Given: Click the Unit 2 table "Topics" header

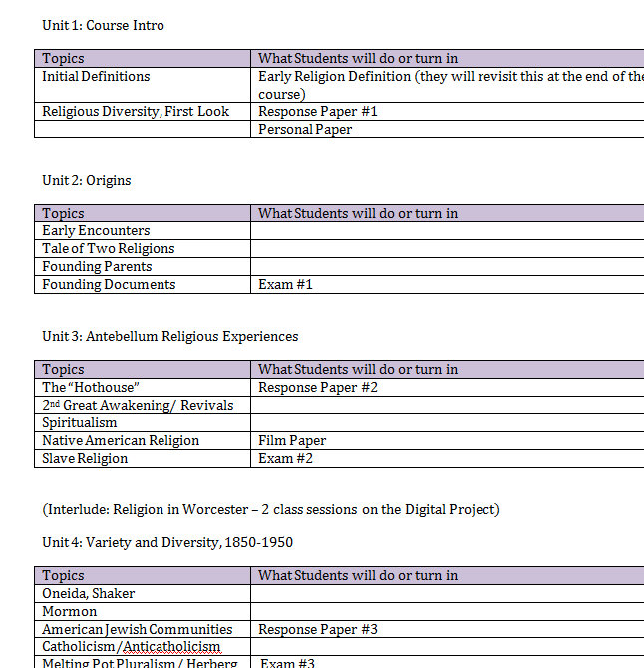Looking at the screenshot, I should pyautogui.click(x=143, y=213).
